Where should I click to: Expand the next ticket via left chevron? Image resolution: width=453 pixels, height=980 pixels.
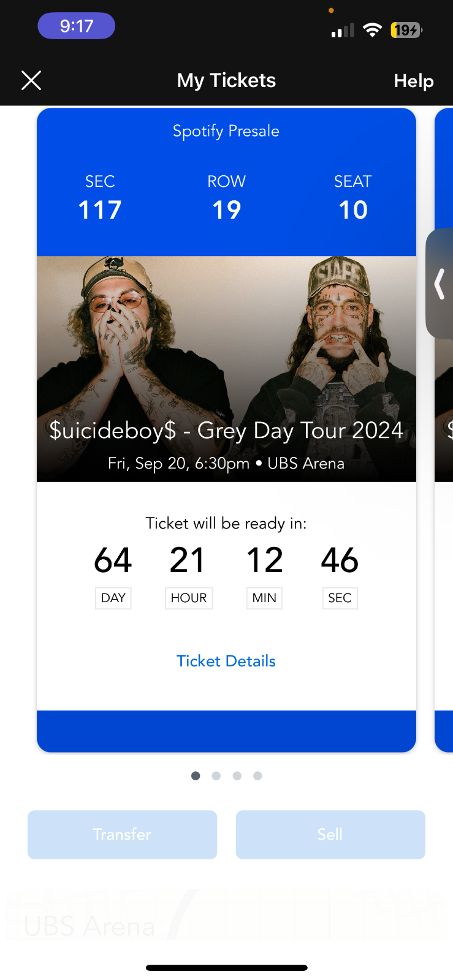439,284
